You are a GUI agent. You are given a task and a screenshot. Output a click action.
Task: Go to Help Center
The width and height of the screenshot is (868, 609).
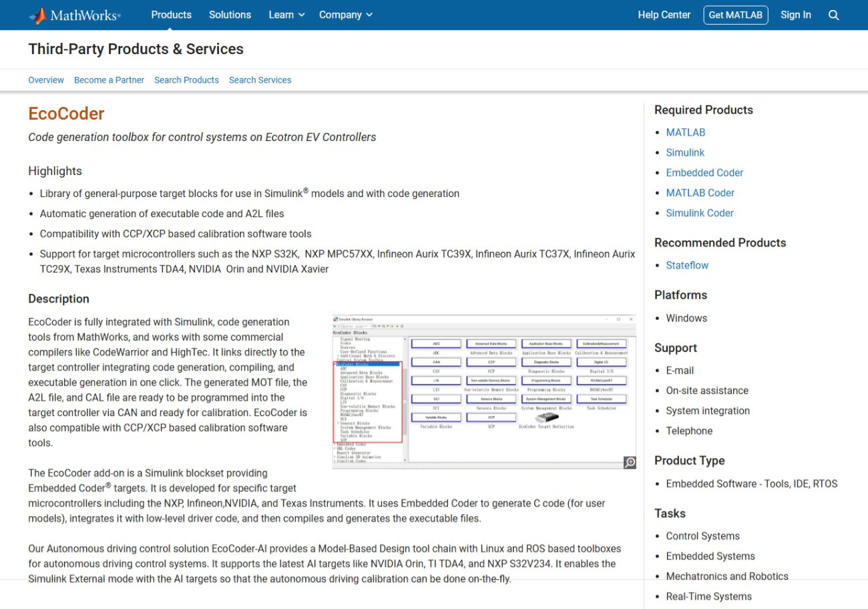tap(664, 15)
